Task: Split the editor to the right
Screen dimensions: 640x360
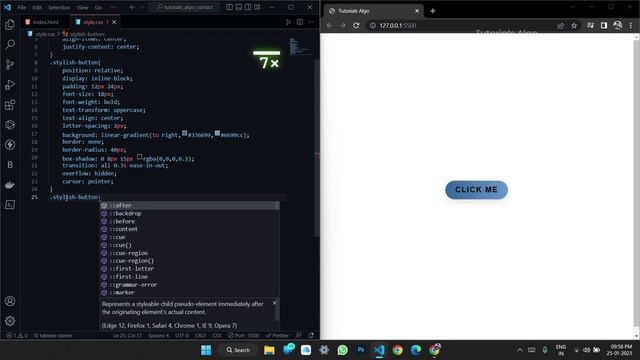Action: point(300,22)
